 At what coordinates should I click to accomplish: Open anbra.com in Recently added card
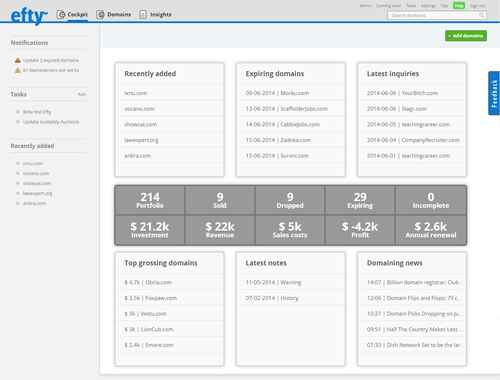click(138, 156)
